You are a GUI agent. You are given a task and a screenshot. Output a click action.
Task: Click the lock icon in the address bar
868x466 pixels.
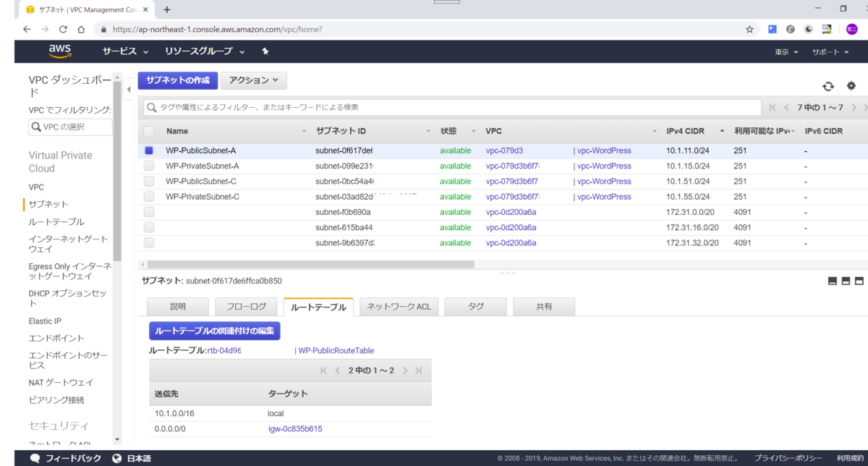pyautogui.click(x=103, y=30)
